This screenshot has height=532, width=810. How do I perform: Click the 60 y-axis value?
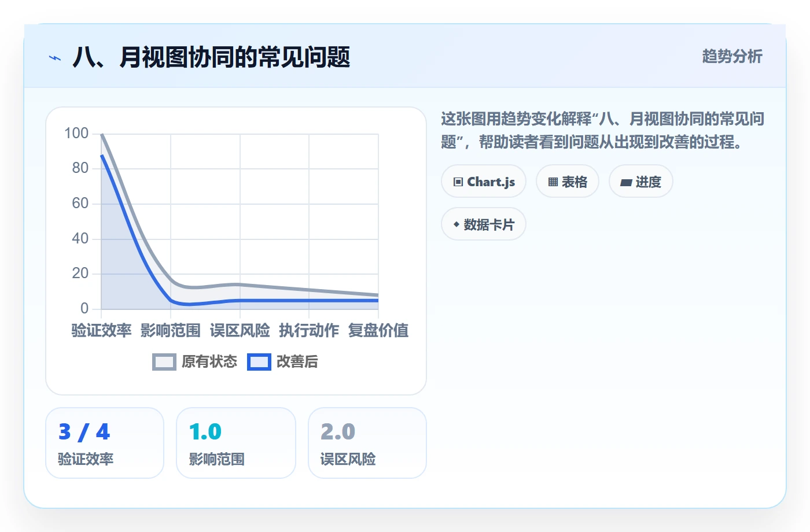(80, 204)
